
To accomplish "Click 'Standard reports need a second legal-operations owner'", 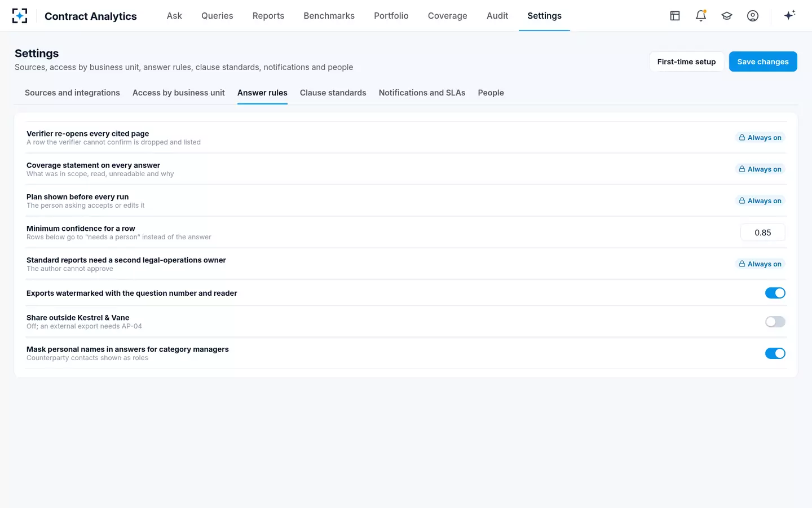I will [x=126, y=260].
